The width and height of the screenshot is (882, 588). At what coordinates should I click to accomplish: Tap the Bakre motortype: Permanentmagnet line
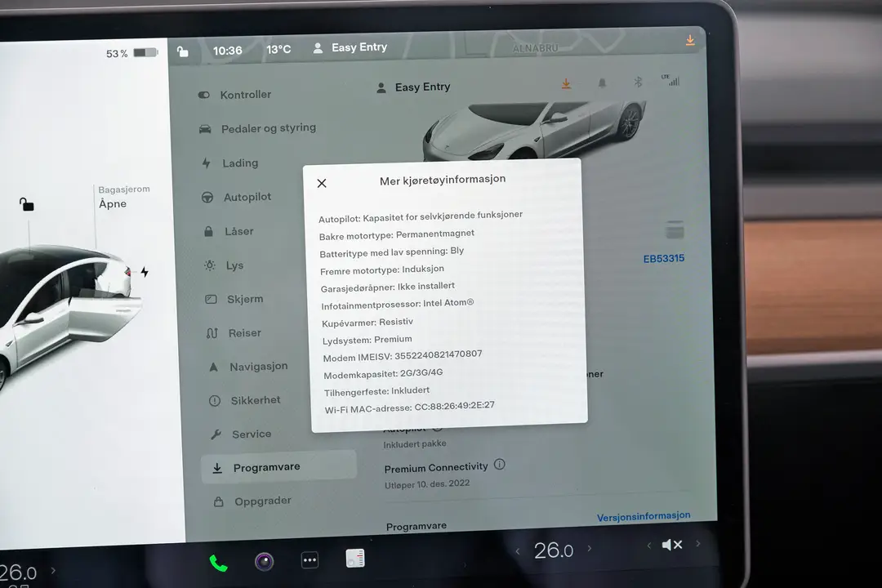point(397,234)
